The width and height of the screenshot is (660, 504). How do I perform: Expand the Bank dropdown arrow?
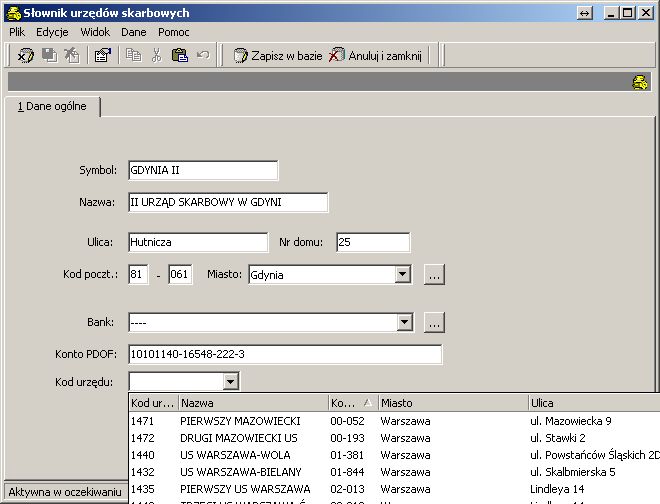[x=404, y=323]
